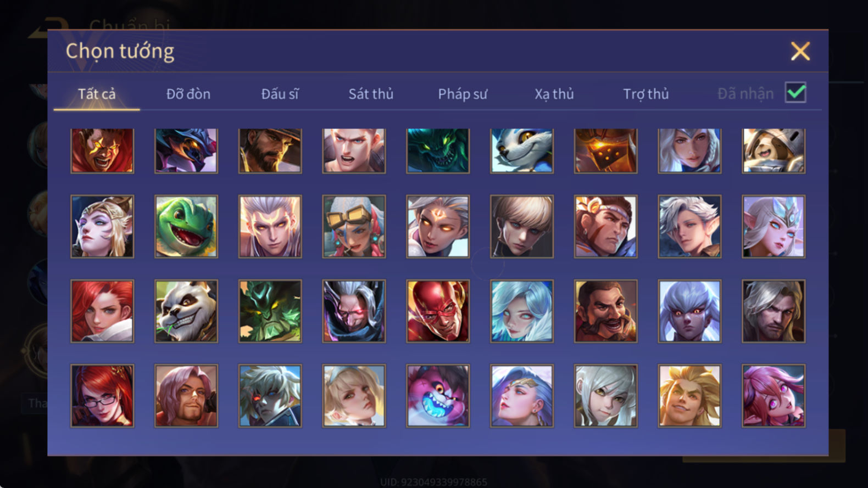Image resolution: width=868 pixels, height=488 pixels.
Task: Open the Đấu sĩ tab
Action: pos(280,94)
